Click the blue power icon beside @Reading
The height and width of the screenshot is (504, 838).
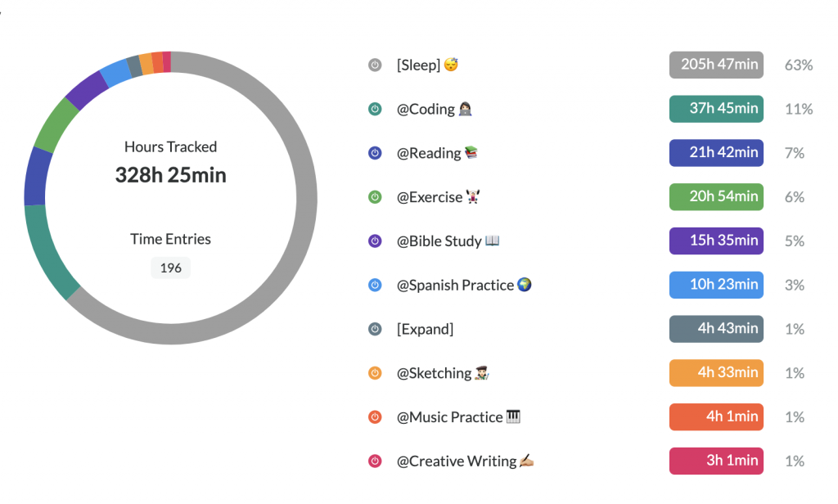click(x=375, y=153)
